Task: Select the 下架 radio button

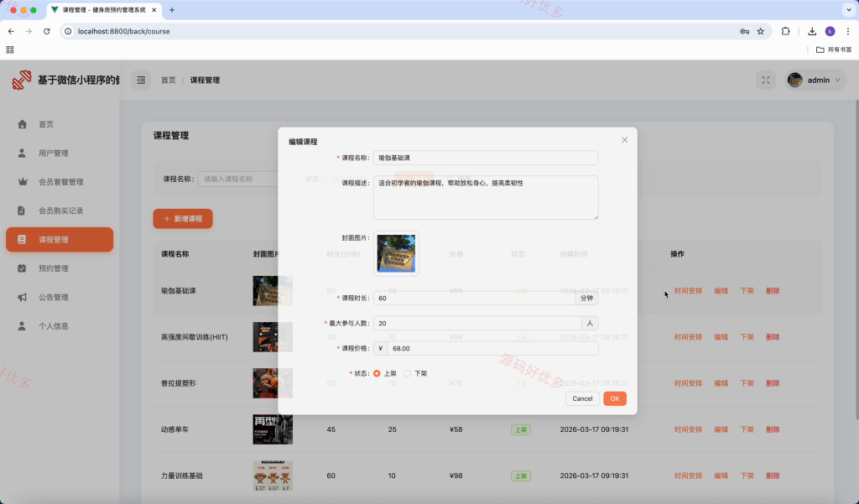Action: pyautogui.click(x=407, y=373)
